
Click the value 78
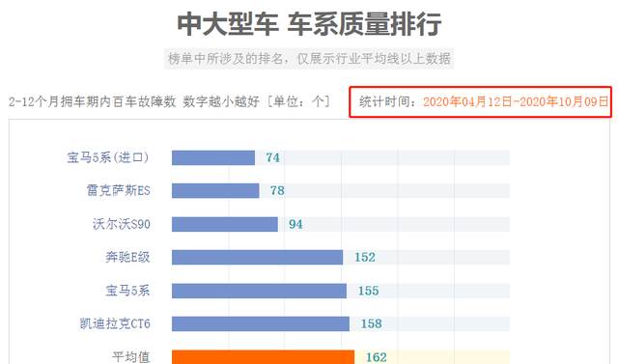click(277, 191)
